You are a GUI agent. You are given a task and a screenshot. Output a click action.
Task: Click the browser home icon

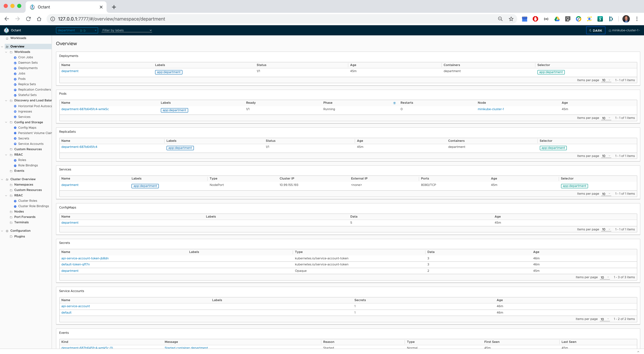pyautogui.click(x=39, y=19)
